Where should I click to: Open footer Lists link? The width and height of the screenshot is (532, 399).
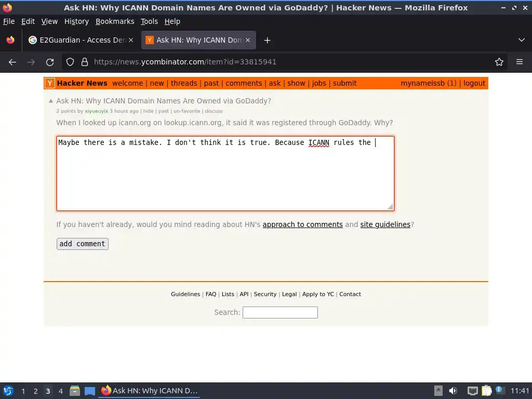coord(228,294)
